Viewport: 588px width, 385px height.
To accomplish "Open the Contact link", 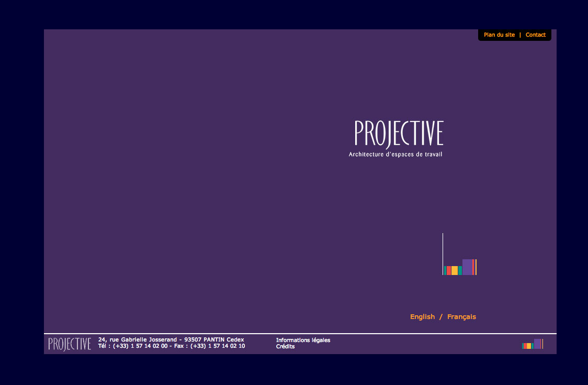I will (x=536, y=35).
